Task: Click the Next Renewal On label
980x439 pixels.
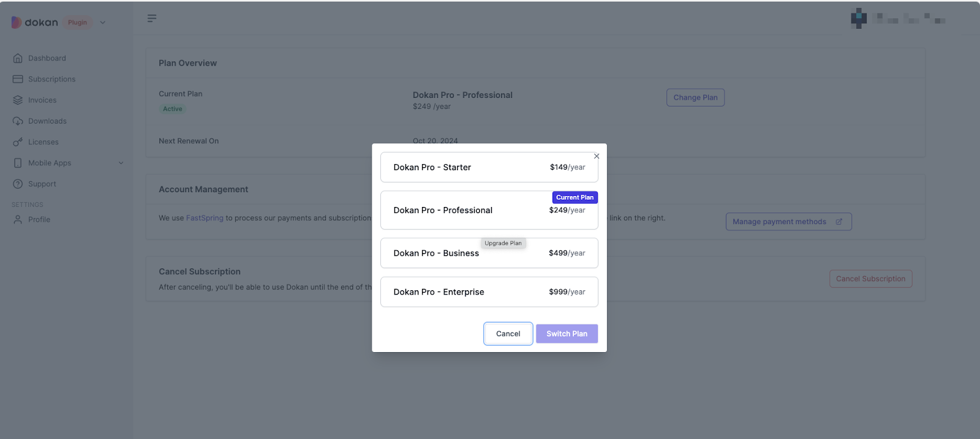Action: click(x=189, y=141)
